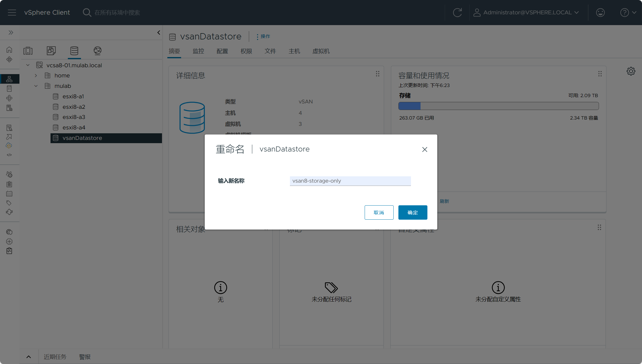This screenshot has width=642, height=364.
Task: Switch to Hosts and Clusters inventory view
Action: (28, 51)
